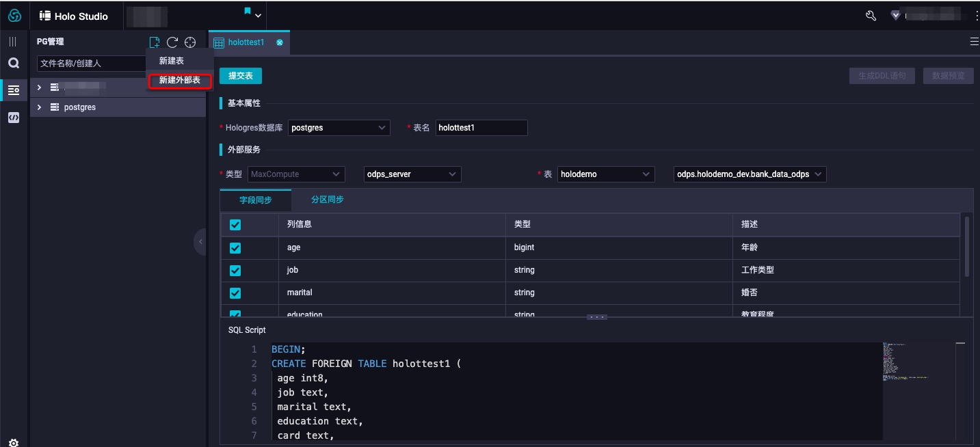
Task: Click the 文件名称/创建人 search field
Action: click(92, 64)
